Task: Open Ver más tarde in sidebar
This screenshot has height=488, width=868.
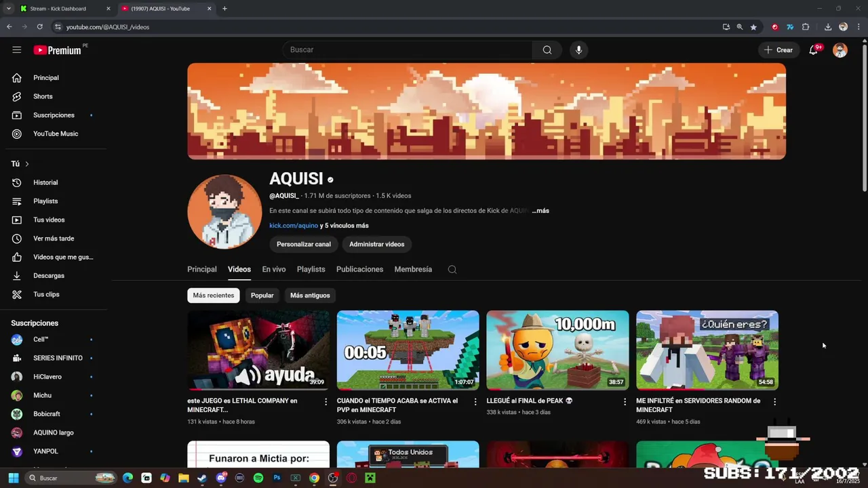Action: 53,239
